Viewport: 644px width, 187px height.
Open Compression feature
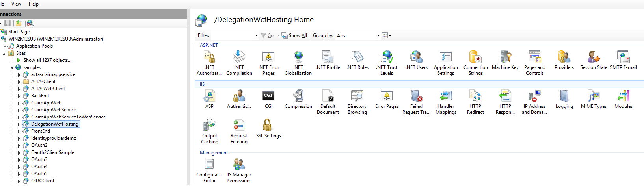pyautogui.click(x=298, y=99)
